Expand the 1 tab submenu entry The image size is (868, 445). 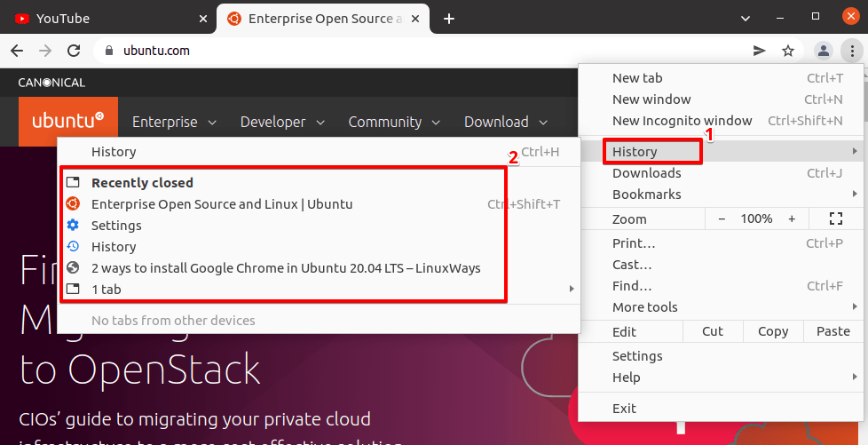[319, 289]
